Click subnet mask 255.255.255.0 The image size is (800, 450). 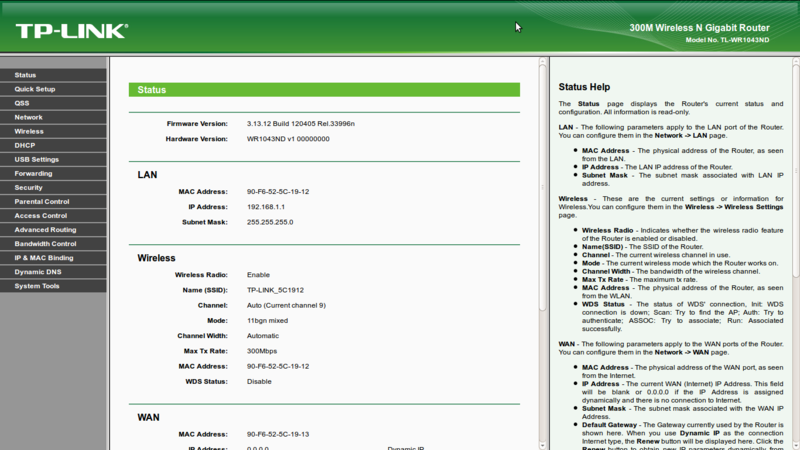[270, 222]
